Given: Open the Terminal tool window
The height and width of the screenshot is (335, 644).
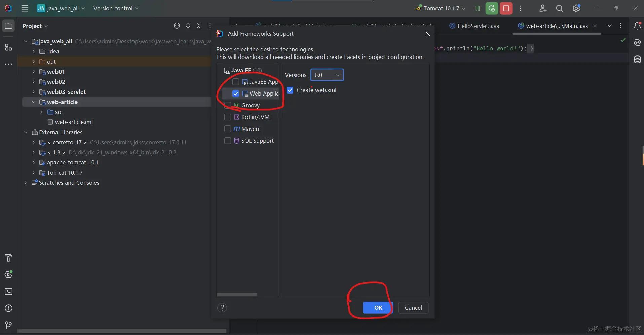Looking at the screenshot, I should click(x=8, y=291).
